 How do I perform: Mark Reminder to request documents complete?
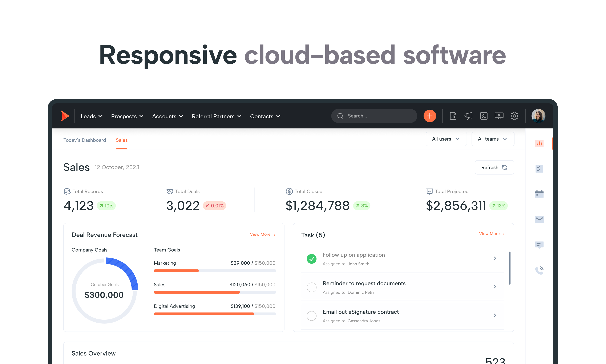(x=311, y=287)
